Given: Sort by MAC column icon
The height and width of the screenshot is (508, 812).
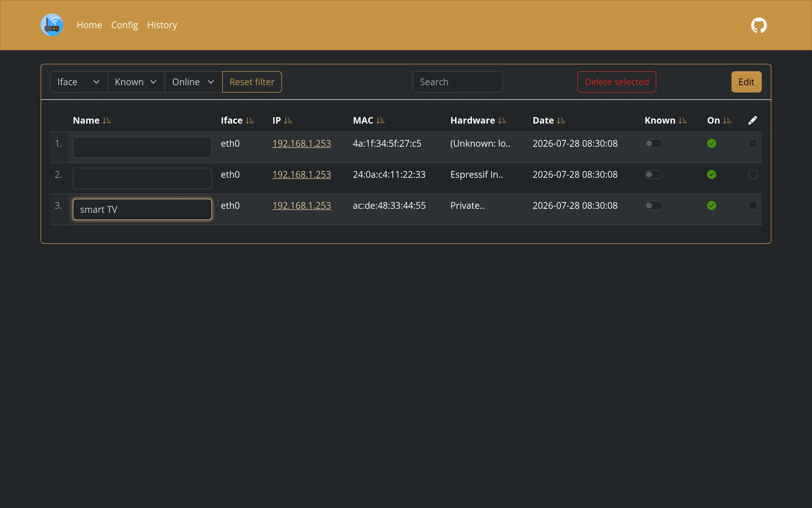Looking at the screenshot, I should pos(380,120).
